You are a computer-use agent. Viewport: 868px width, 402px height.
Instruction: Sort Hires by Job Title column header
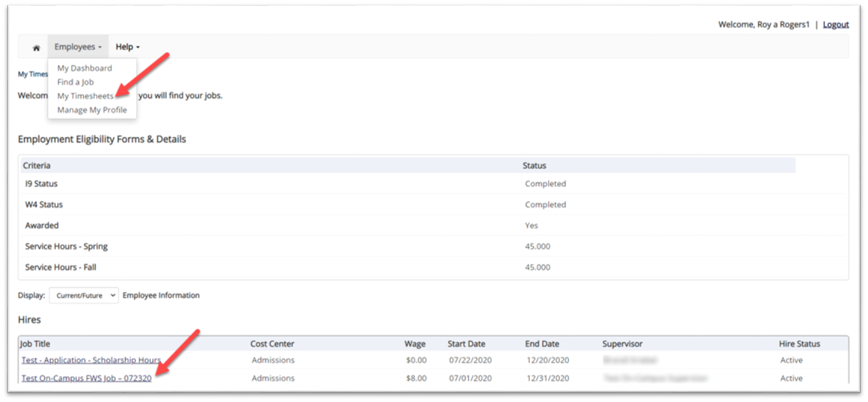pyautogui.click(x=35, y=344)
